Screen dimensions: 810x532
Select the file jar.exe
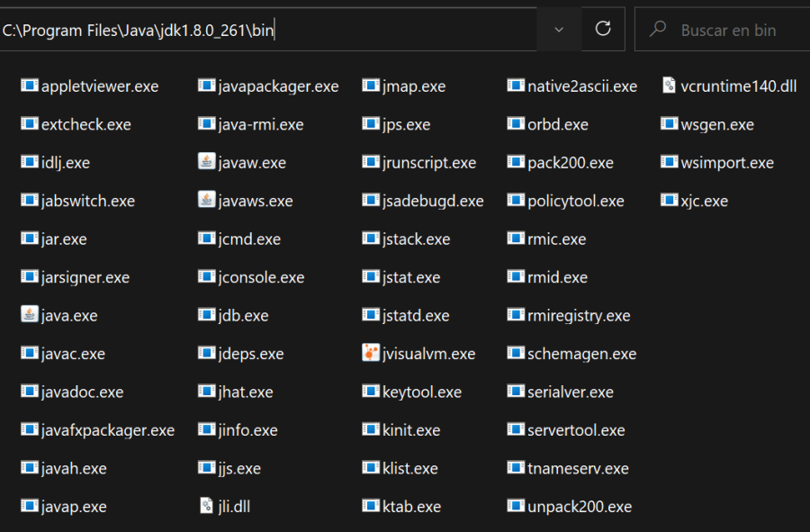[63, 239]
